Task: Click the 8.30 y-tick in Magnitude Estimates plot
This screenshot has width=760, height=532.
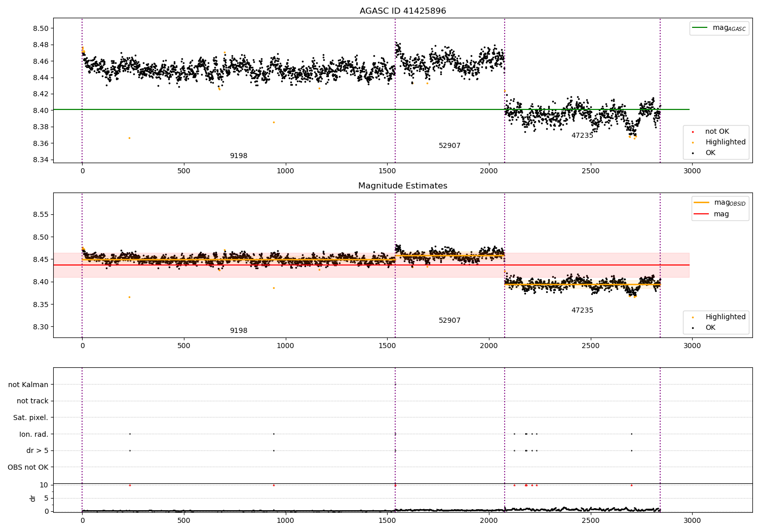Action: point(40,327)
